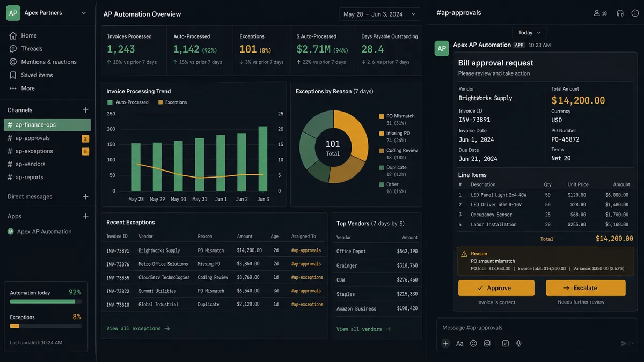
Task: Click the warning icon in Reason box
Action: point(464,254)
